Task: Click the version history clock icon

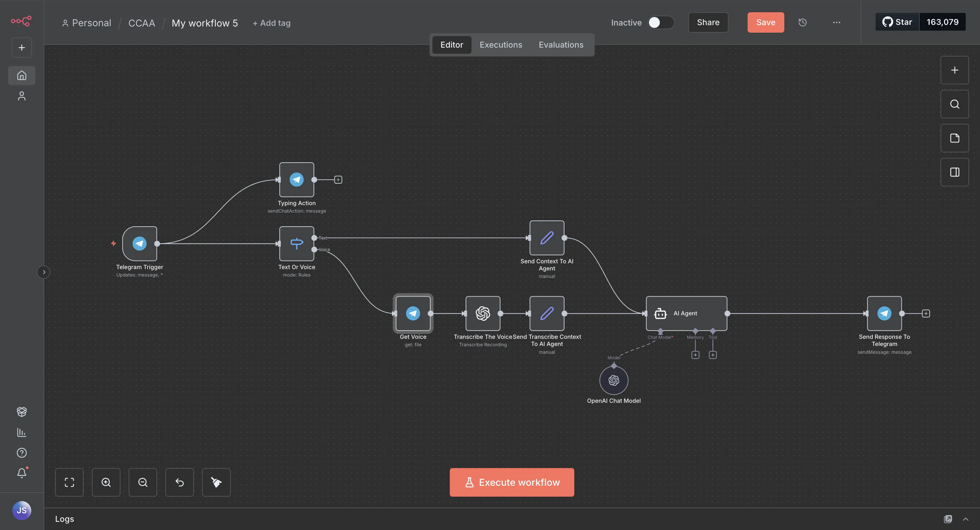Action: click(803, 22)
